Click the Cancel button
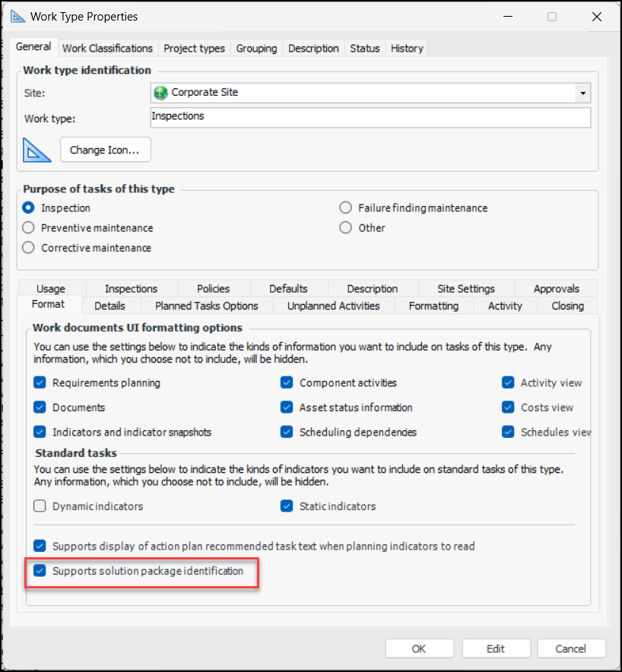The image size is (622, 672). (x=571, y=649)
